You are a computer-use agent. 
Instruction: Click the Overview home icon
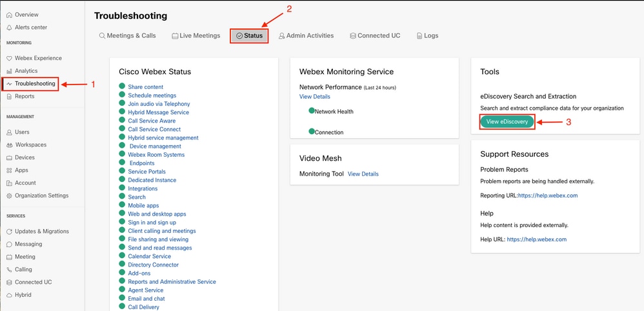click(x=10, y=15)
